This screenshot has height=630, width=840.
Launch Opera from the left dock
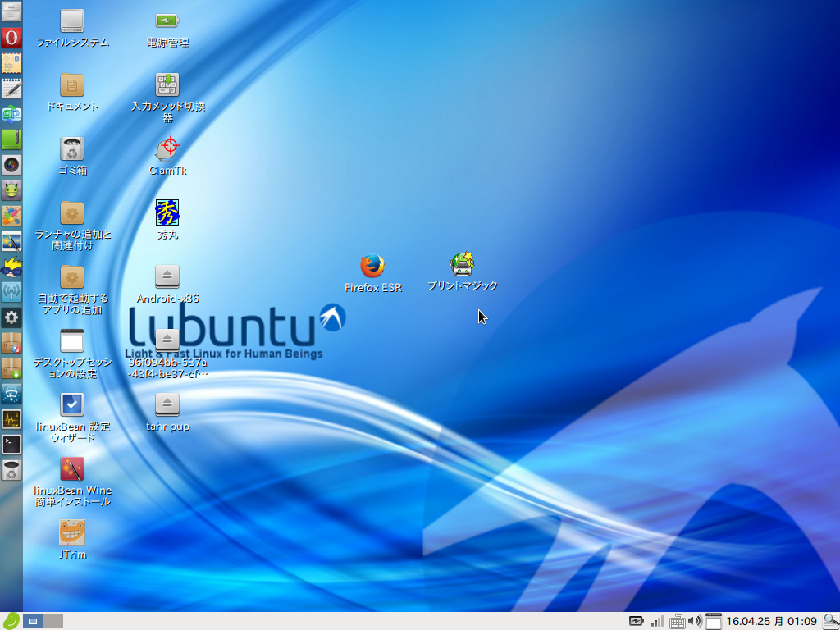tap(11, 38)
